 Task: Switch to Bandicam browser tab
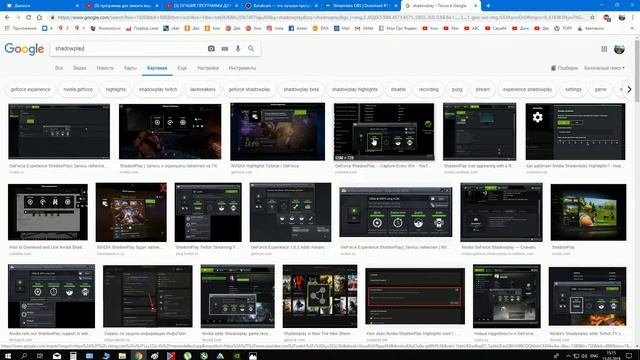(x=281, y=6)
